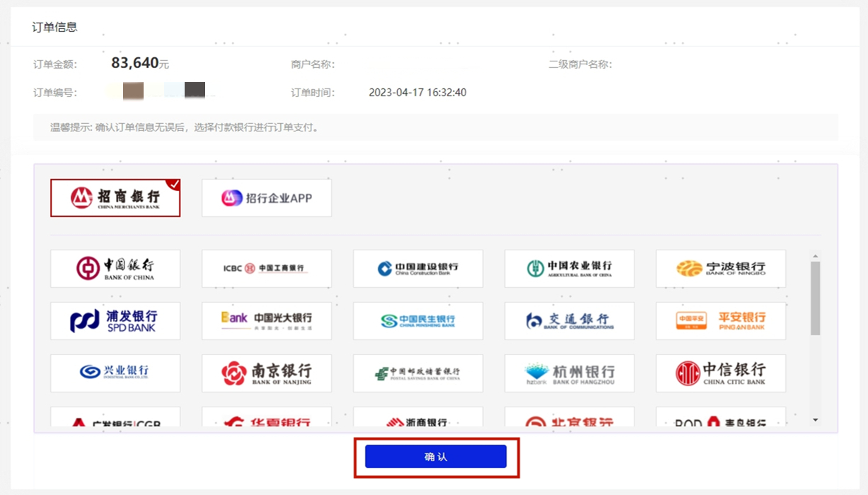Select the 北京银行 option
The width and height of the screenshot is (868, 495).
coord(569,417)
